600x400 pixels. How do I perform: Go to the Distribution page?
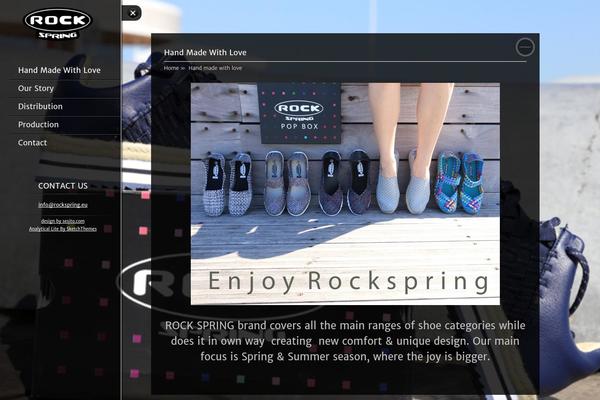click(x=40, y=106)
